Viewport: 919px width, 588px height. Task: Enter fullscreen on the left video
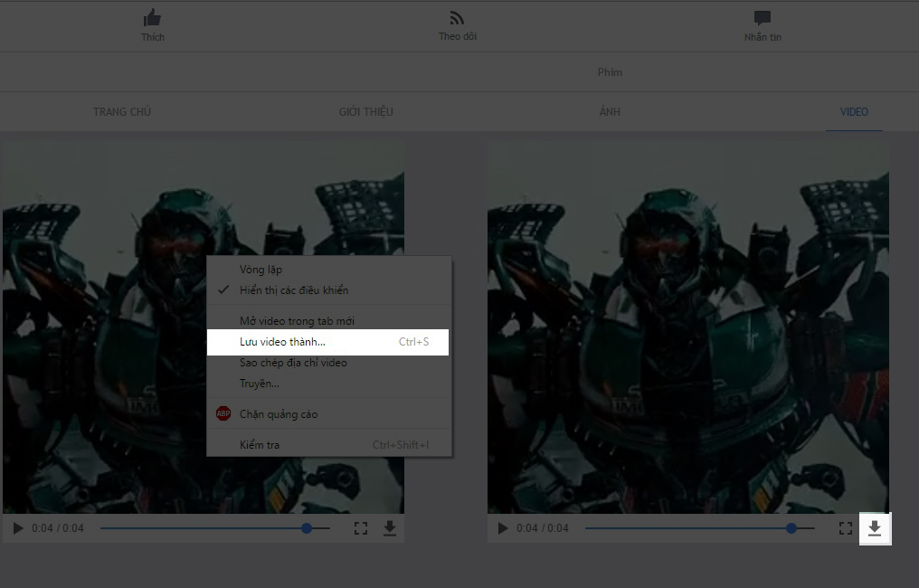pos(360,528)
